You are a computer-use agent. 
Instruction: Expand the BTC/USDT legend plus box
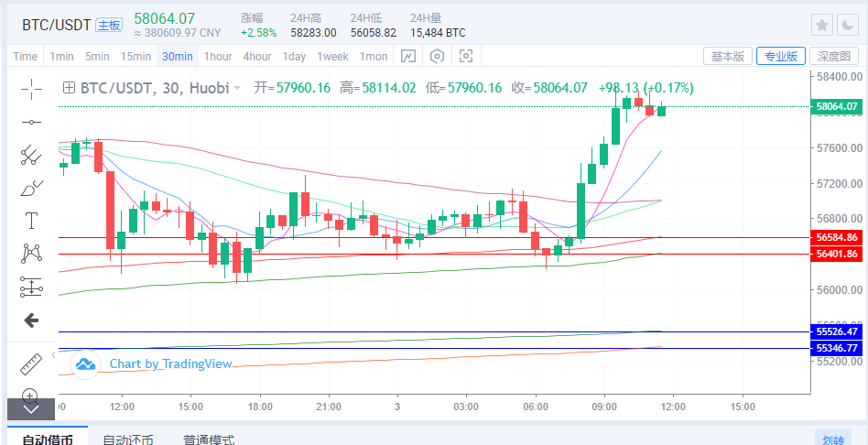tap(69, 89)
